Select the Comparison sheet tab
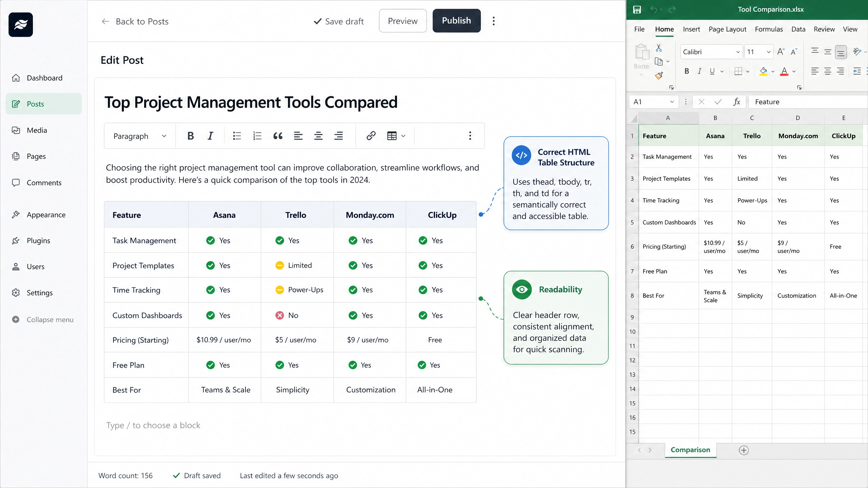The width and height of the screenshot is (868, 488). [690, 450]
